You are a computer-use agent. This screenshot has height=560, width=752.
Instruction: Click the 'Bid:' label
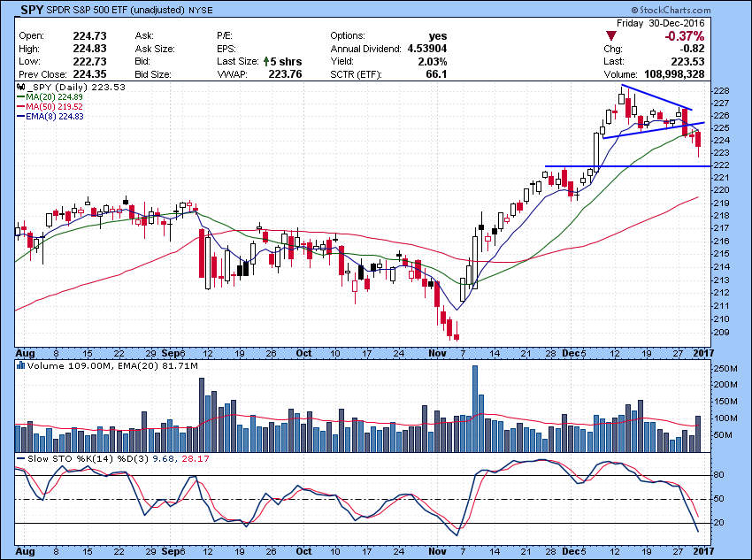[142, 61]
